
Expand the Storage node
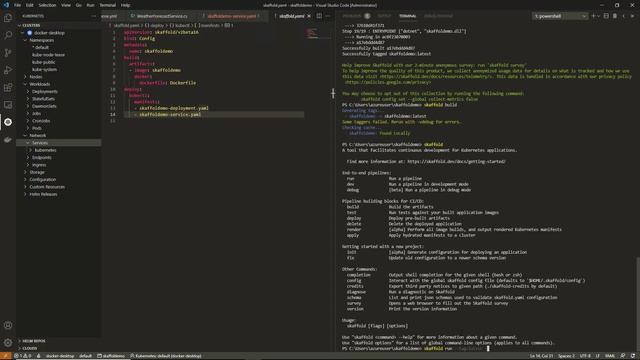point(25,172)
